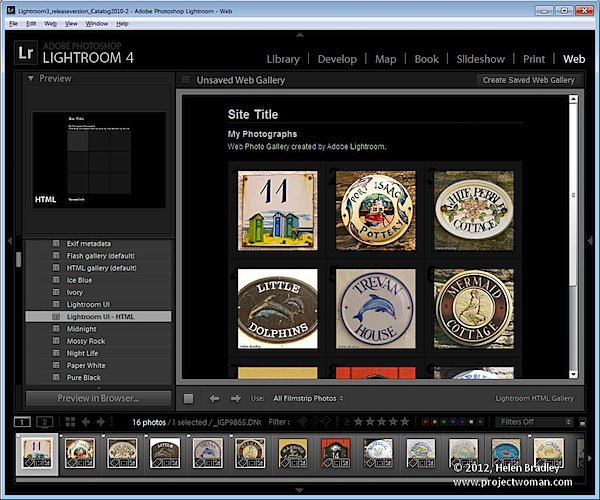Open the Window menu
600x500 pixels.
click(96, 24)
